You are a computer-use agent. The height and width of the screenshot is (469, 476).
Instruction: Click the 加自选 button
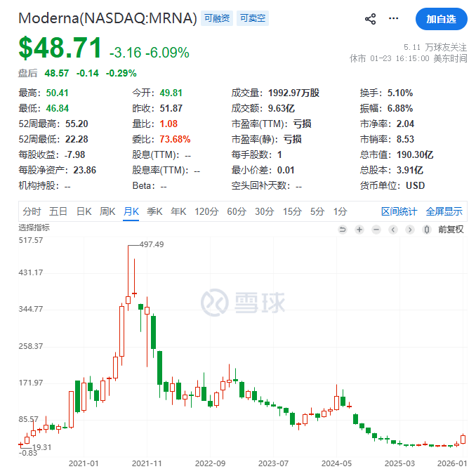[441, 19]
